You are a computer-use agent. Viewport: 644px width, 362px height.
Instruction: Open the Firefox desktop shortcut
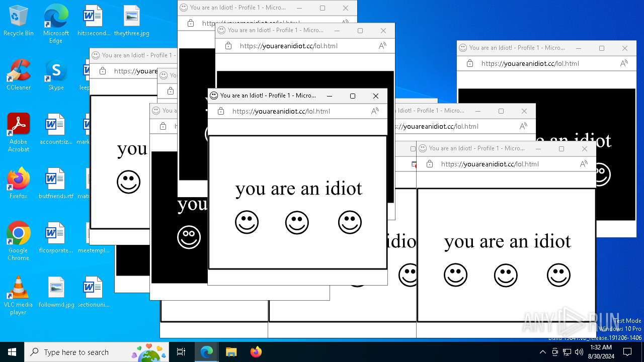(x=19, y=184)
